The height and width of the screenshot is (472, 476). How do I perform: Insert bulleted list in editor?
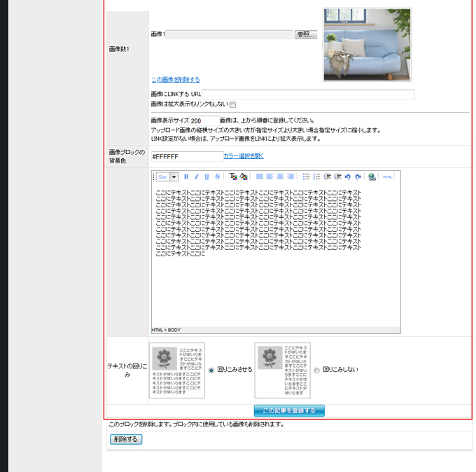pyautogui.click(x=307, y=177)
